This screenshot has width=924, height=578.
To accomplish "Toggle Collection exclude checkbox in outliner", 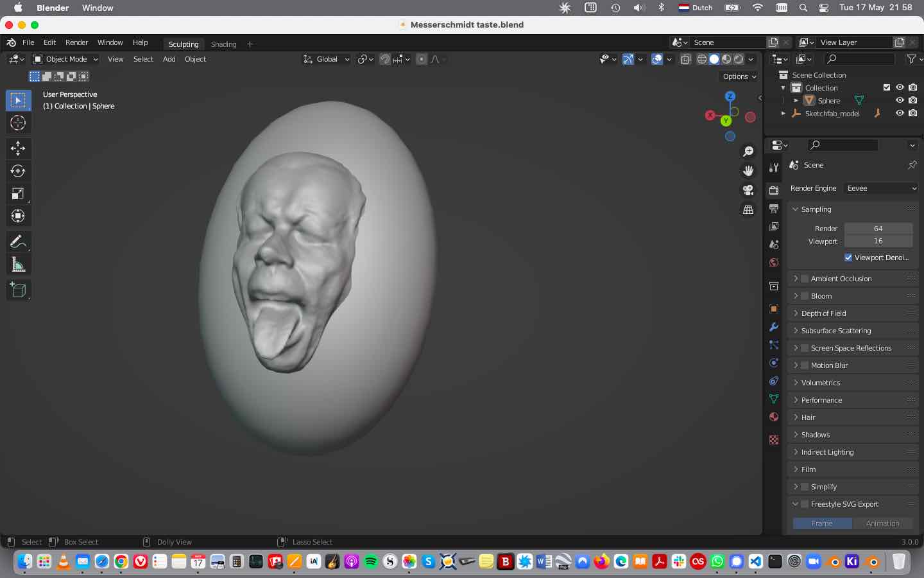I will (887, 87).
